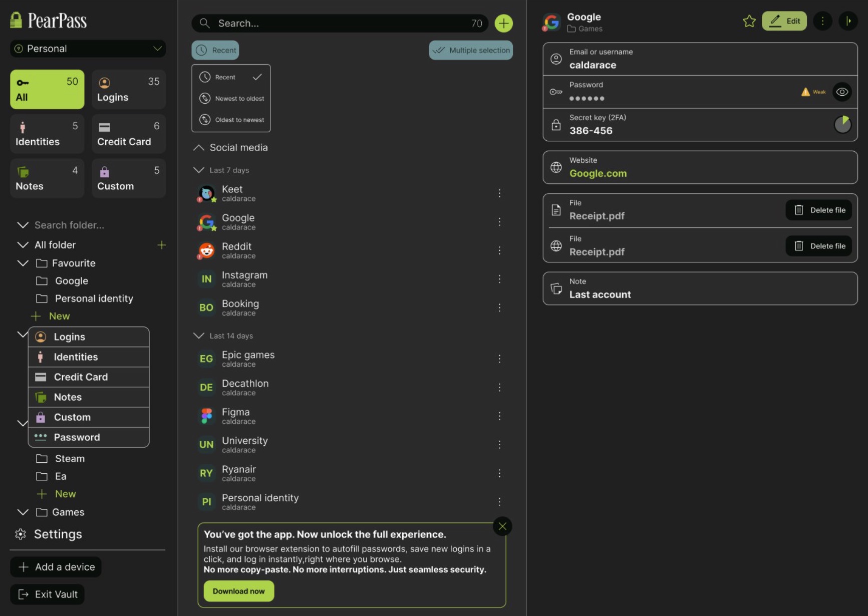Click the green add new item plus button

point(503,23)
